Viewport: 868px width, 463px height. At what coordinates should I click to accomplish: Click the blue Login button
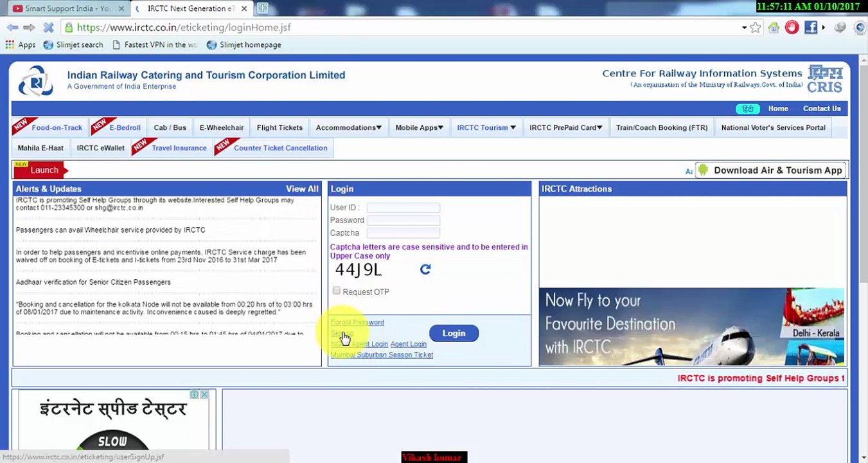[454, 333]
